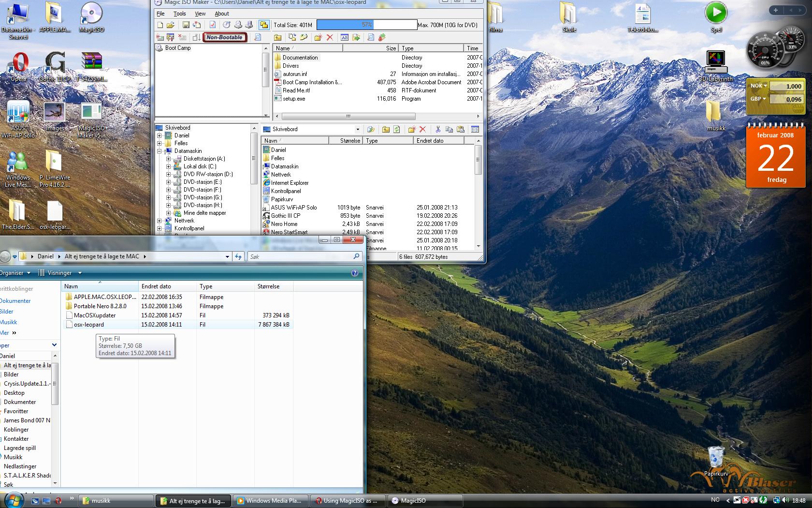Image resolution: width=812 pixels, height=508 pixels.
Task: Open the Visninger dropdown in Explorer
Action: [x=60, y=273]
